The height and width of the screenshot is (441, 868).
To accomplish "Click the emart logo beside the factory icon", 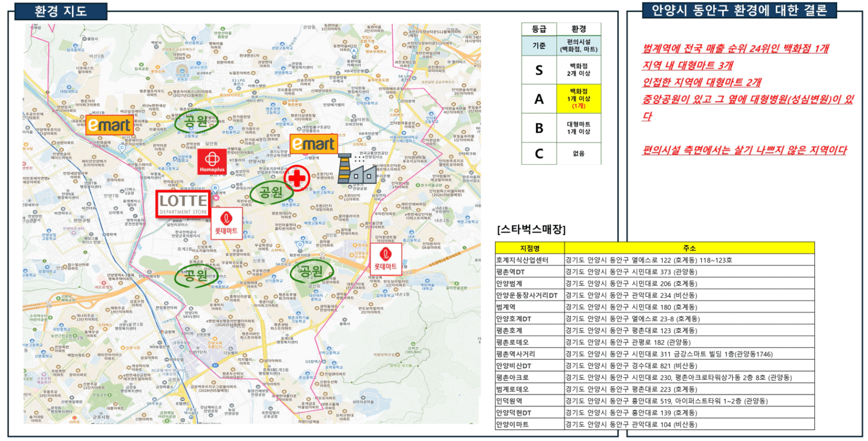I will pyautogui.click(x=313, y=144).
